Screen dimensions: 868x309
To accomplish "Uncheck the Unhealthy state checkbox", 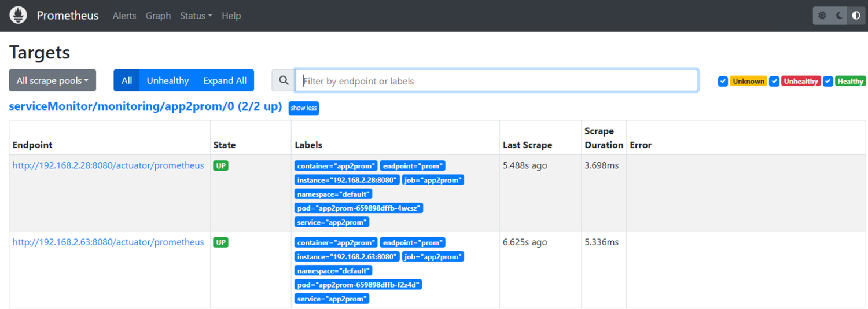I will [774, 82].
